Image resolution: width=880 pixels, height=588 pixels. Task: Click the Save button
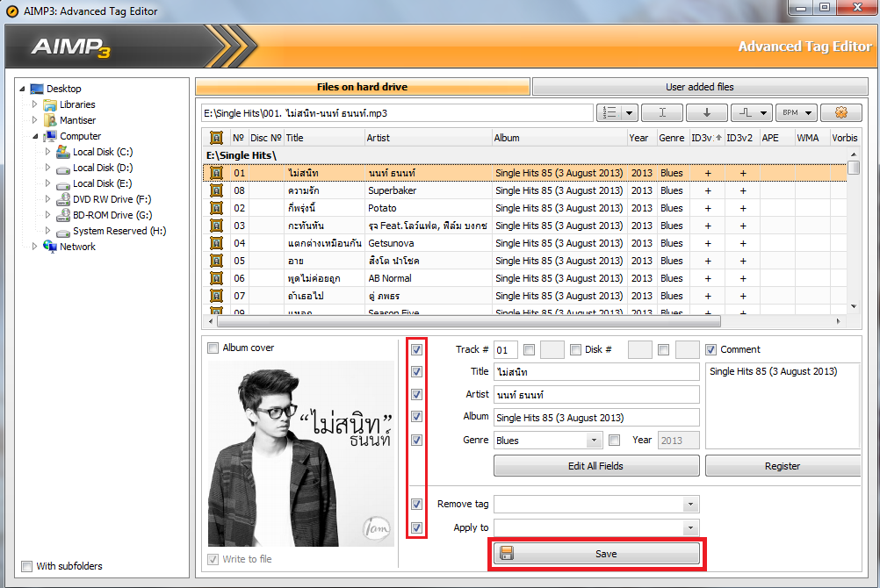597,554
